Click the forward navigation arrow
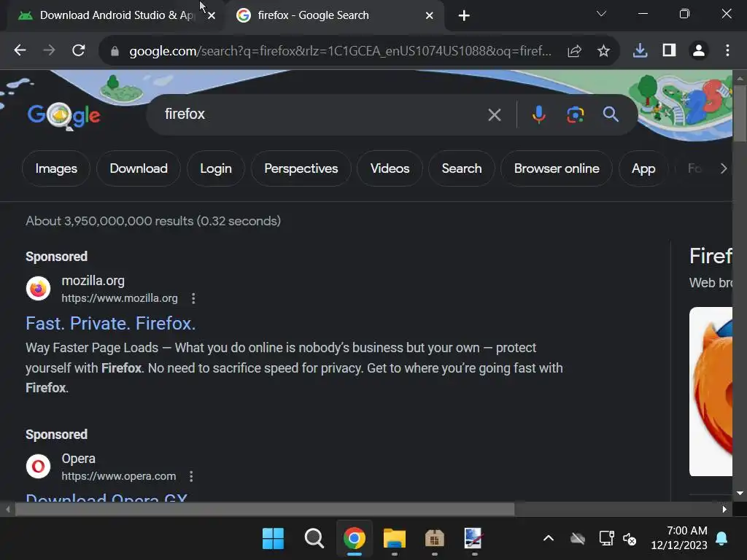The width and height of the screenshot is (747, 560). pyautogui.click(x=49, y=50)
